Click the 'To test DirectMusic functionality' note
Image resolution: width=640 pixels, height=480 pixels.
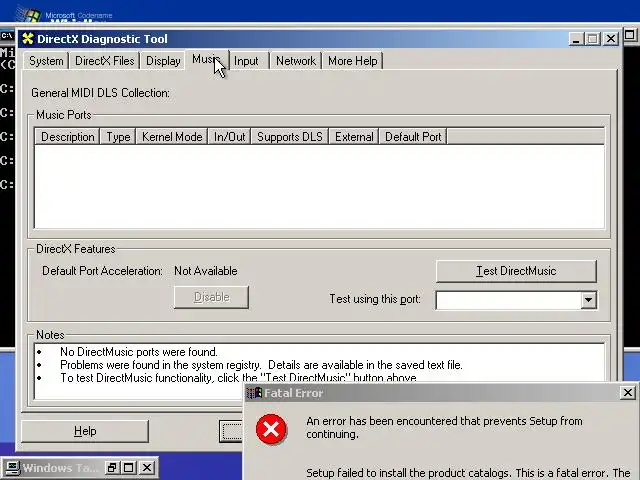point(238,378)
